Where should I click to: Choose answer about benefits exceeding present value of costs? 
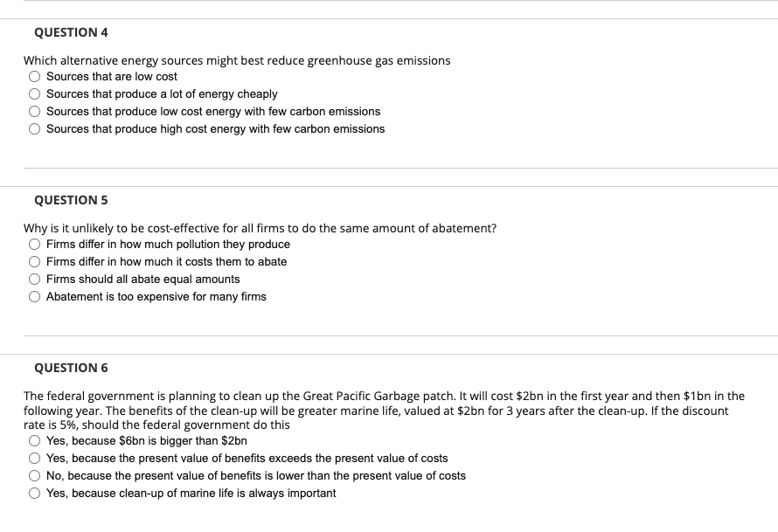(34, 458)
